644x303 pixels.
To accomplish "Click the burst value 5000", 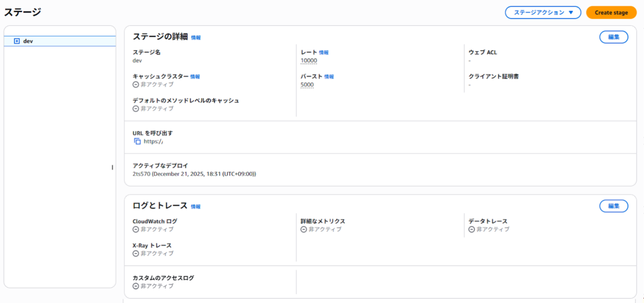I will [x=307, y=84].
